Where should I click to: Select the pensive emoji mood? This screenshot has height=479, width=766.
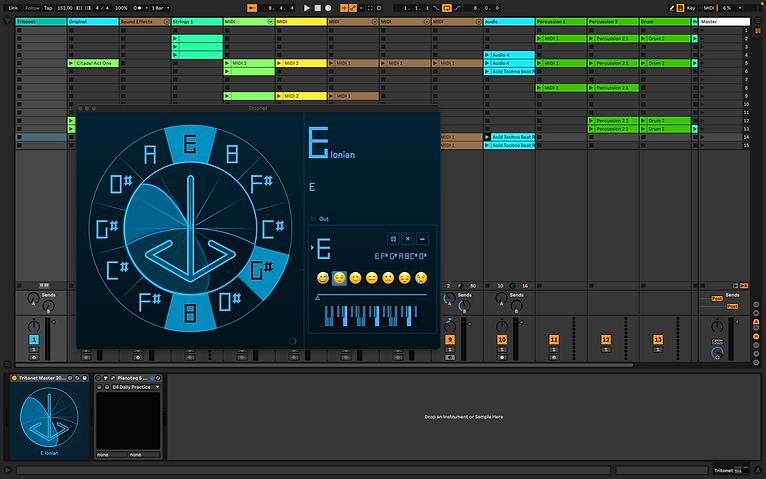(x=404, y=278)
